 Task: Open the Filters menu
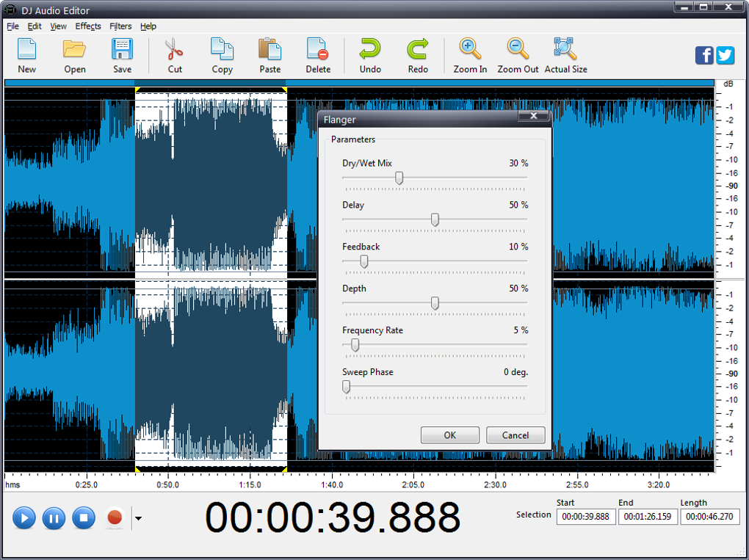tap(120, 26)
